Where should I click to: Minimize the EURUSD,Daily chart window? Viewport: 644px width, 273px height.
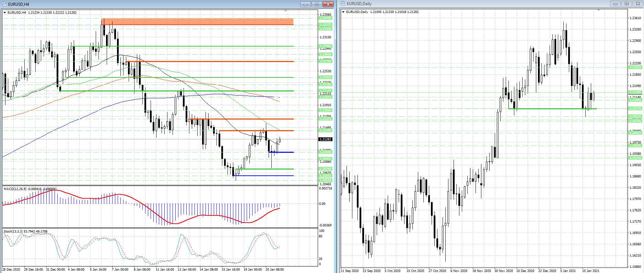[615, 4]
